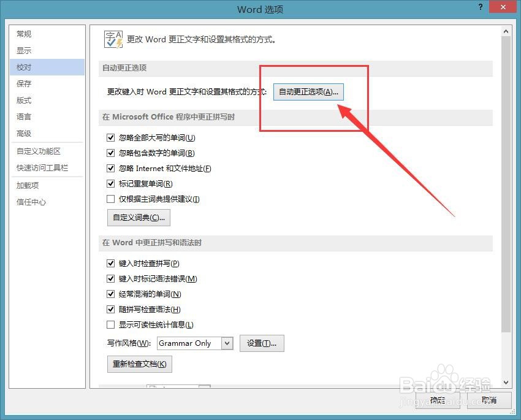Screen dimensions: 521x420
Task: Click the scrollbar up arrow
Action: click(x=506, y=31)
